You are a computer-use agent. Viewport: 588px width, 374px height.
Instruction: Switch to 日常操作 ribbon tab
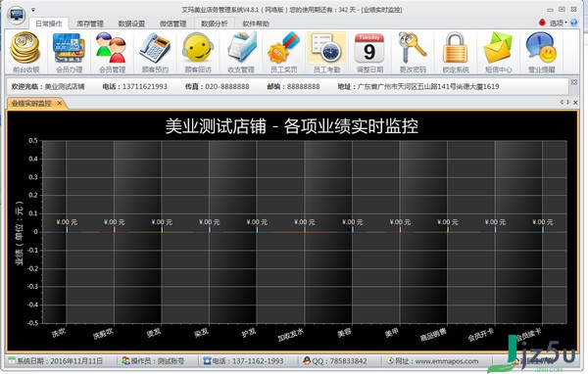pyautogui.click(x=49, y=23)
